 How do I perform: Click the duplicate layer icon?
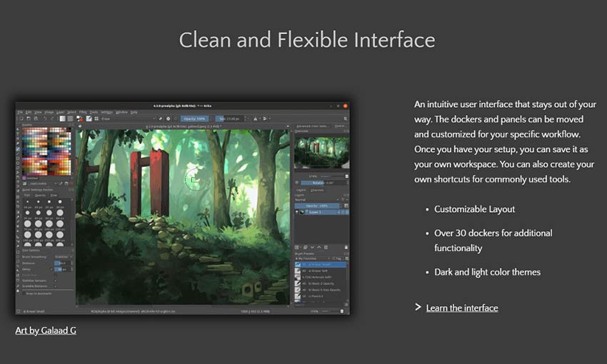pyautogui.click(x=306, y=247)
